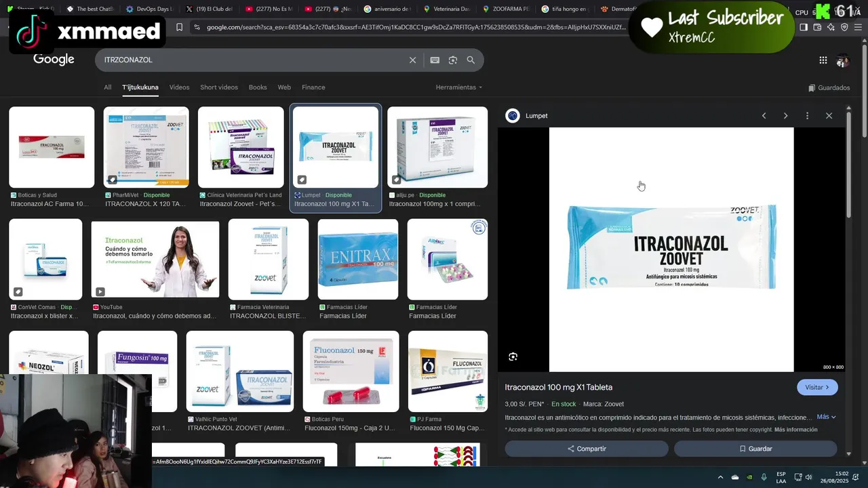Viewport: 868px width, 488px height.
Task: Switch to the Videos tab
Action: (x=179, y=87)
